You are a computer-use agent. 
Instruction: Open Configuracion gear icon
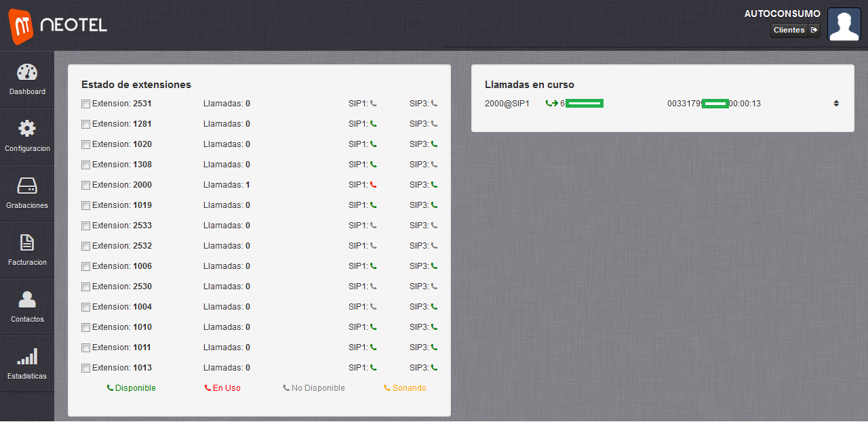click(27, 129)
